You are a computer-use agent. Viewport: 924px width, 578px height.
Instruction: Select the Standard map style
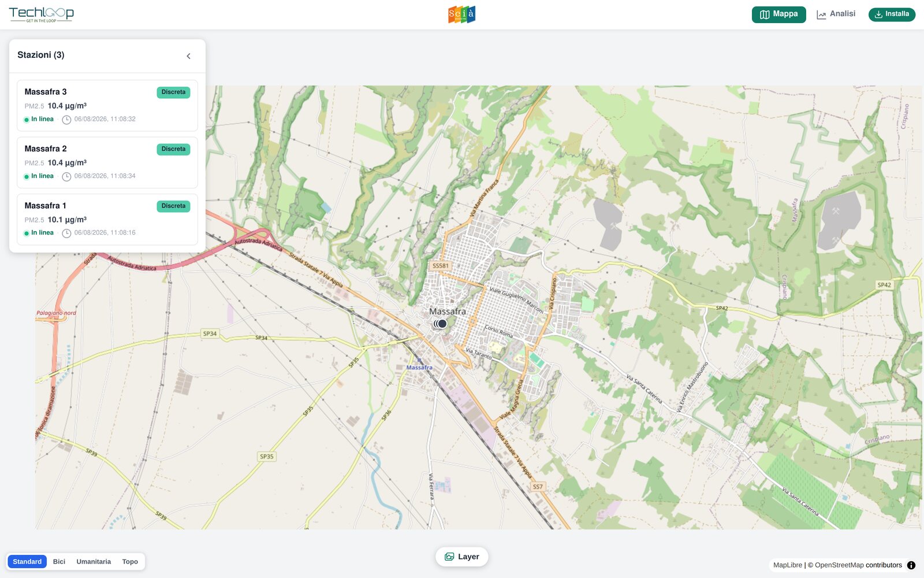pos(27,562)
